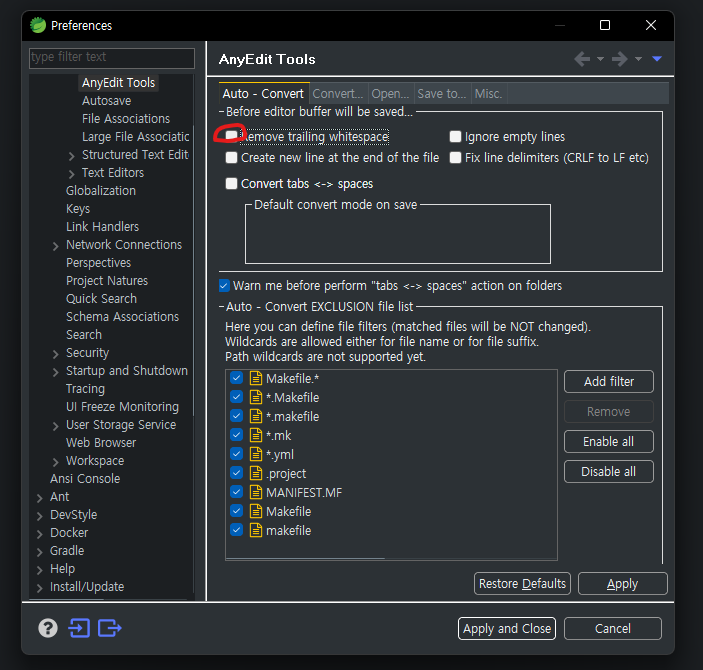The image size is (703, 670).
Task: Select Keys preference page
Action: (78, 209)
